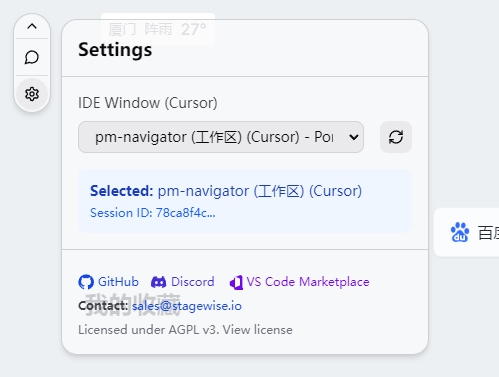Open the Baidu paw icon shortcut
Image resolution: width=499 pixels, height=377 pixels.
click(x=460, y=232)
